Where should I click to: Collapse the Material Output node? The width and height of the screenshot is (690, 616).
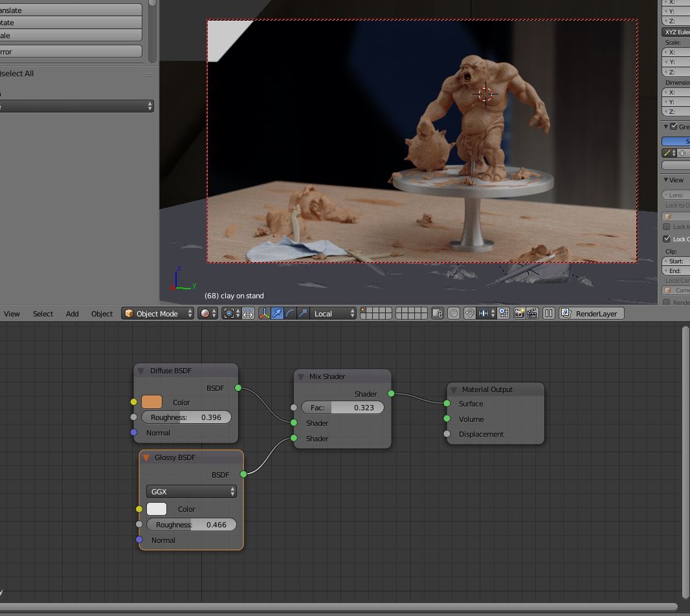[454, 390]
